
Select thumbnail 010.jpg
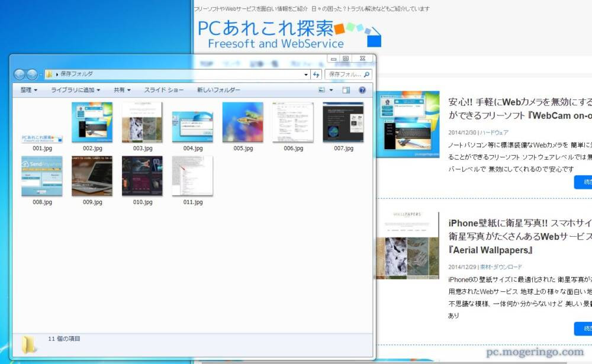coord(142,176)
